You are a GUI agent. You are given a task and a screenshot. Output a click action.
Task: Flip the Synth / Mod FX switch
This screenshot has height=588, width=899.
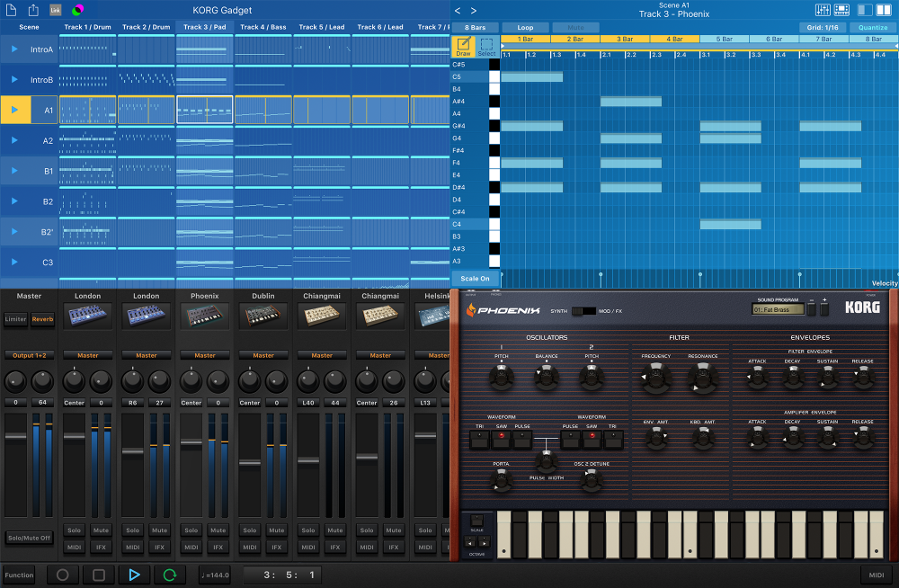(583, 311)
